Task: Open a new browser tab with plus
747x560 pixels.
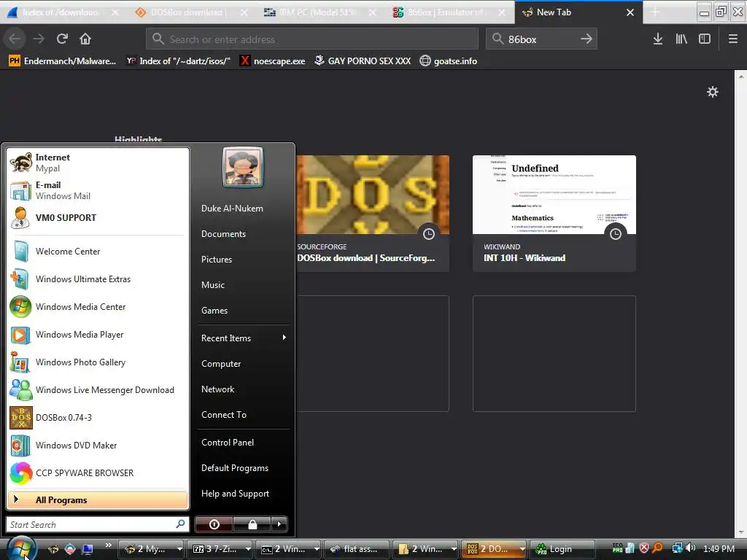Action: coord(655,12)
